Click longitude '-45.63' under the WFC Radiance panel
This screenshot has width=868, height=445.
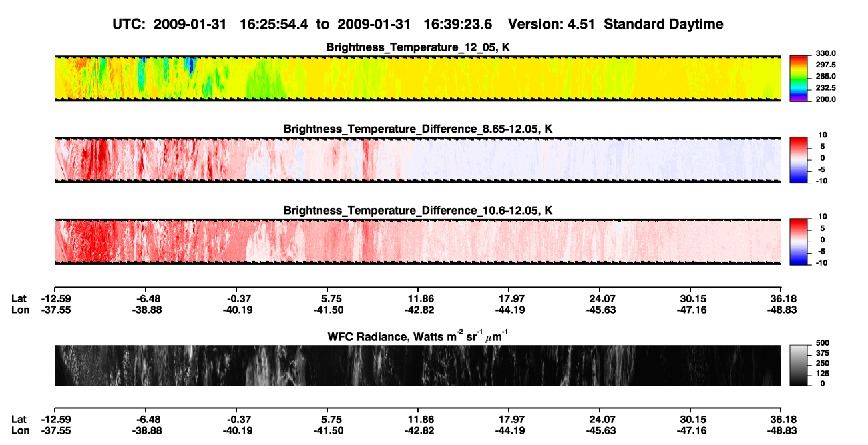[600, 431]
